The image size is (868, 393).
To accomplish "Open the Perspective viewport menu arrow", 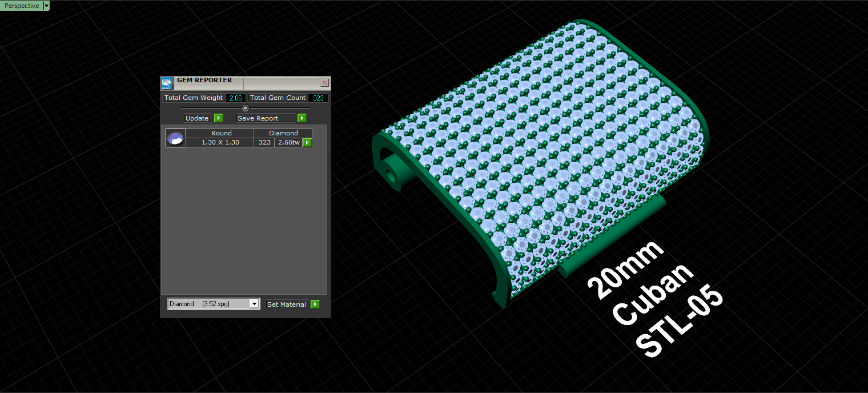I will pyautogui.click(x=46, y=6).
